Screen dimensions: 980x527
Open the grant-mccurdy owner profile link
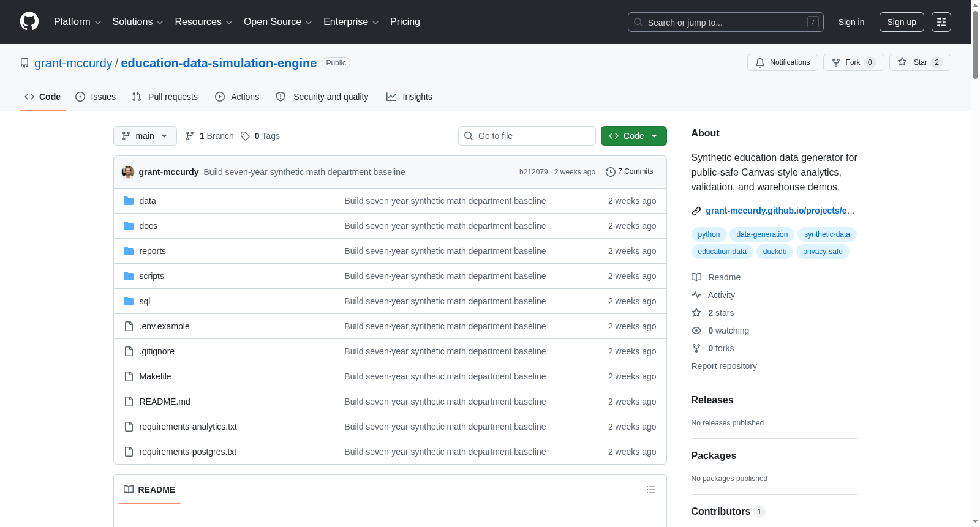pyautogui.click(x=73, y=63)
